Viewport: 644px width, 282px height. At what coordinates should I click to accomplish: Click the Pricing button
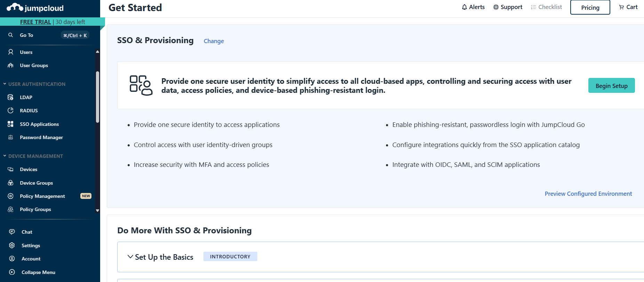click(x=590, y=7)
